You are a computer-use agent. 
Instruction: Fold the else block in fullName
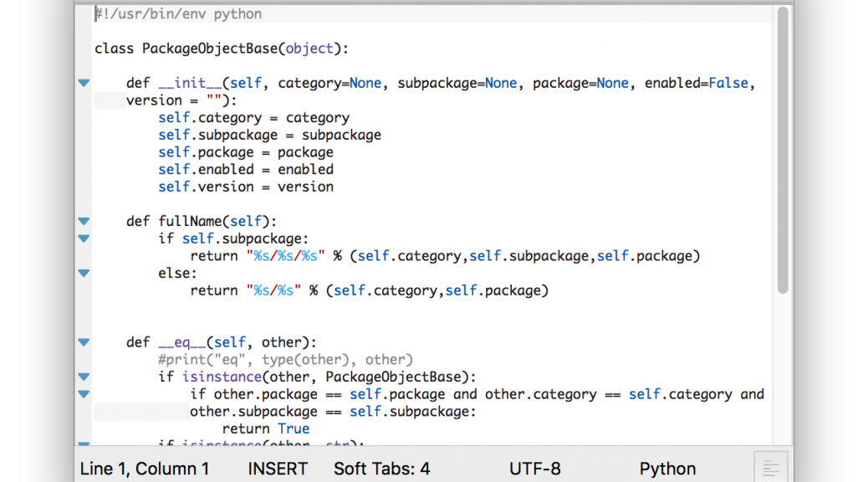pos(84,273)
